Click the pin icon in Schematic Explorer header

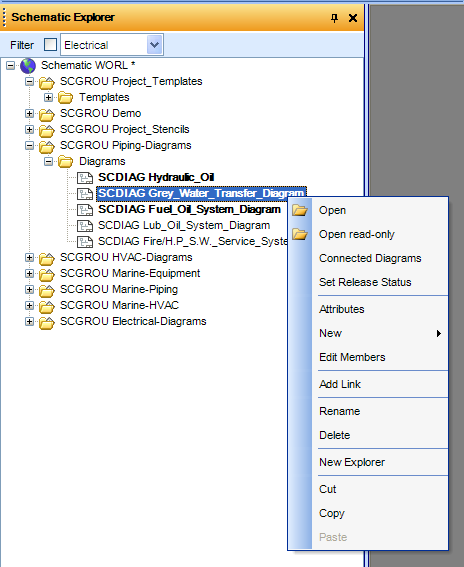[x=335, y=18]
